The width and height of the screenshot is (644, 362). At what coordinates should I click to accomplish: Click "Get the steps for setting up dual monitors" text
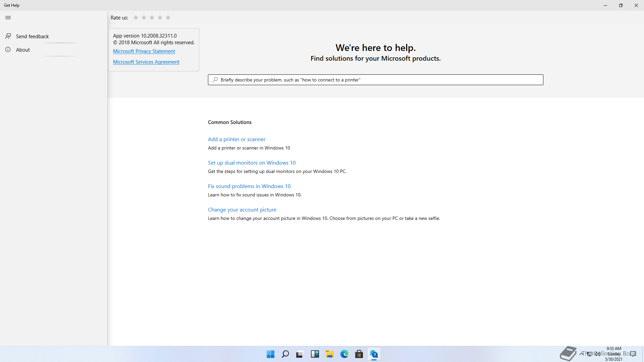tap(277, 171)
